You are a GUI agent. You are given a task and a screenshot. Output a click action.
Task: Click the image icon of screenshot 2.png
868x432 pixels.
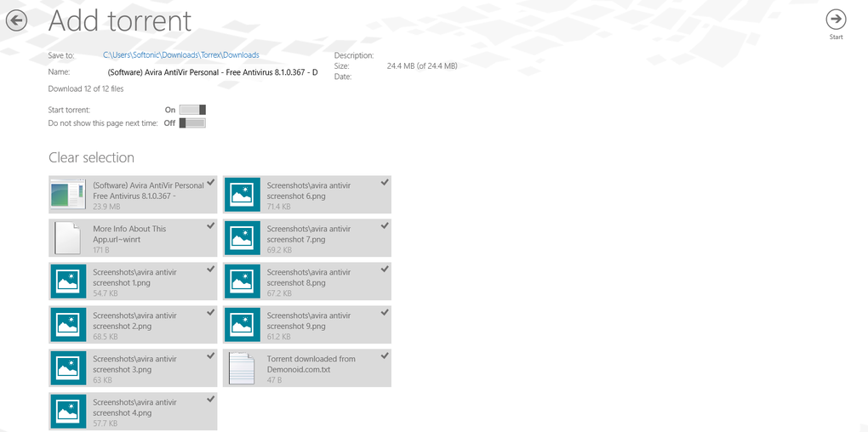coord(68,325)
